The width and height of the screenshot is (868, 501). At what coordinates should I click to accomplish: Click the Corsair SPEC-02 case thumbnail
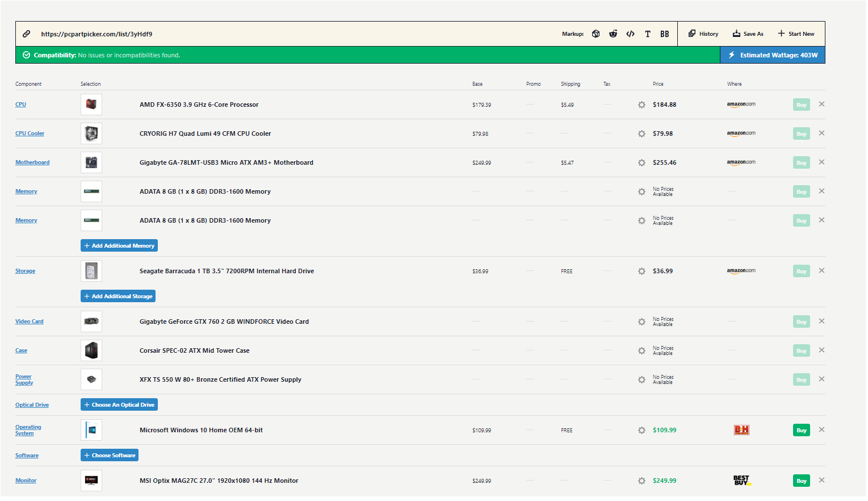tap(91, 350)
